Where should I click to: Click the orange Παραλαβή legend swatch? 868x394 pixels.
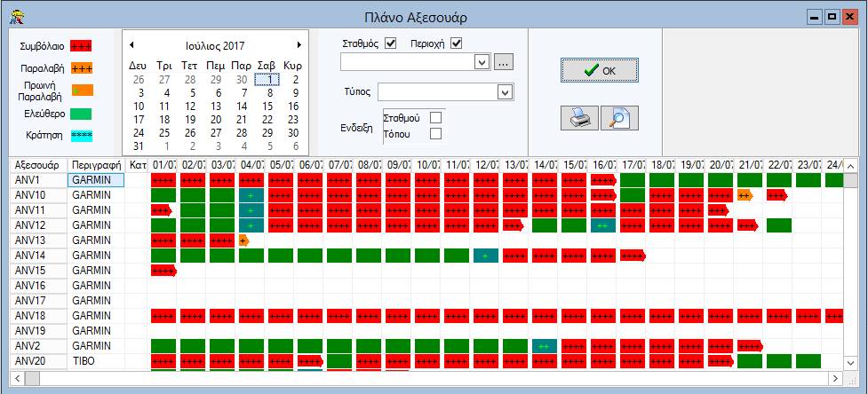click(82, 69)
